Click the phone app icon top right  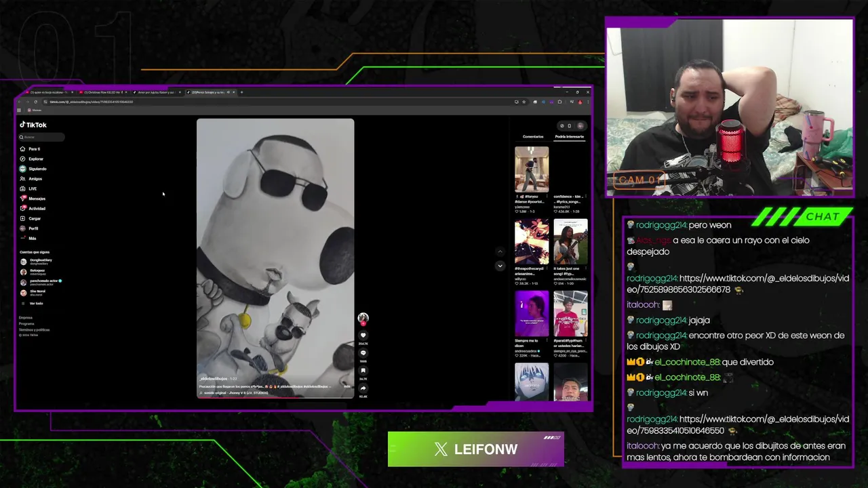click(x=569, y=125)
